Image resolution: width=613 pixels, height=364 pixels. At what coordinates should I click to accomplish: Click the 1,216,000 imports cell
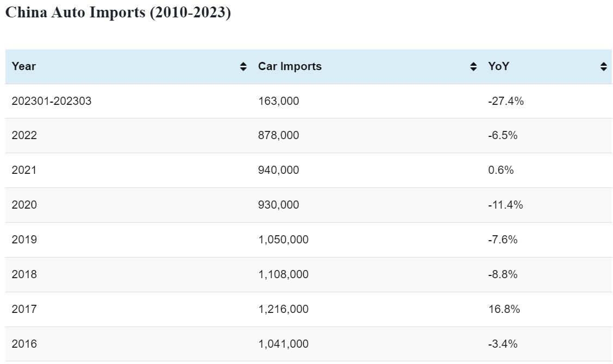283,309
